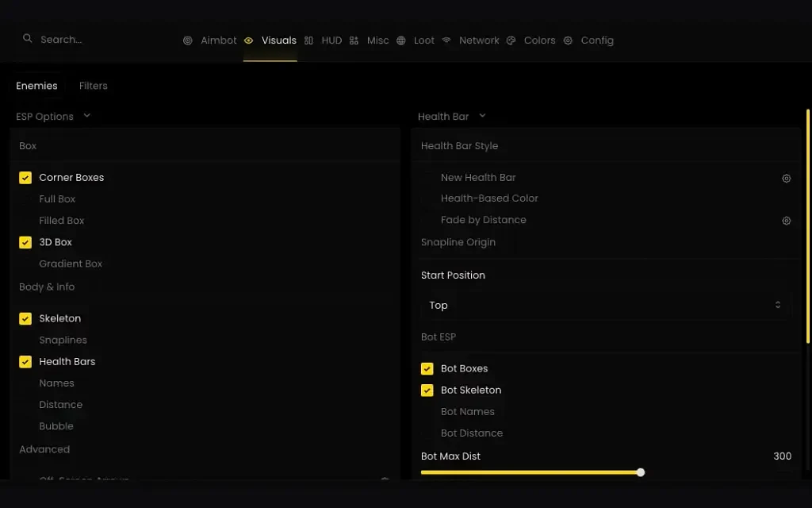Click the Advanced heading

click(x=44, y=449)
